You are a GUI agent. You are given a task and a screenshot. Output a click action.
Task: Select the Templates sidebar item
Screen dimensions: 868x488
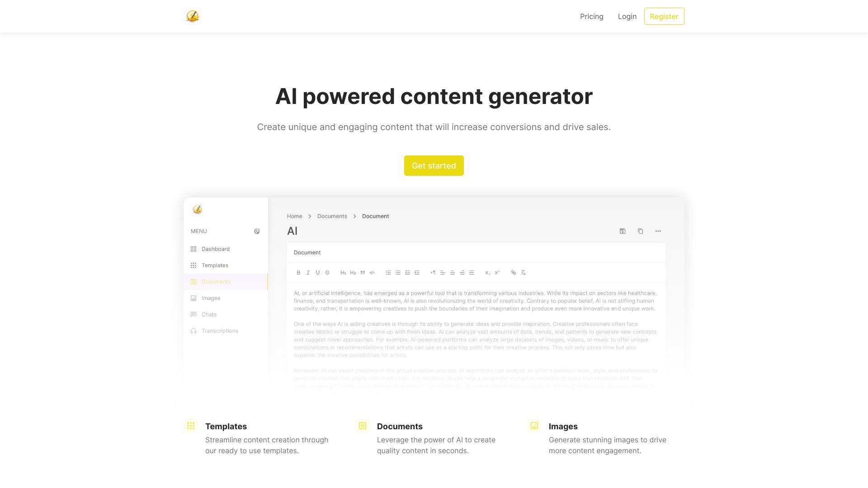pyautogui.click(x=215, y=265)
